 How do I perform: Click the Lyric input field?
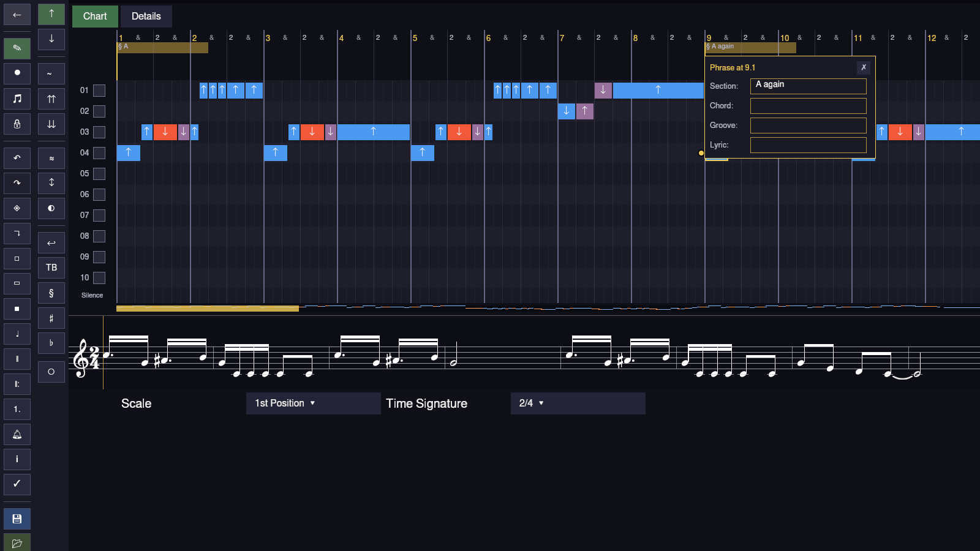(808, 145)
